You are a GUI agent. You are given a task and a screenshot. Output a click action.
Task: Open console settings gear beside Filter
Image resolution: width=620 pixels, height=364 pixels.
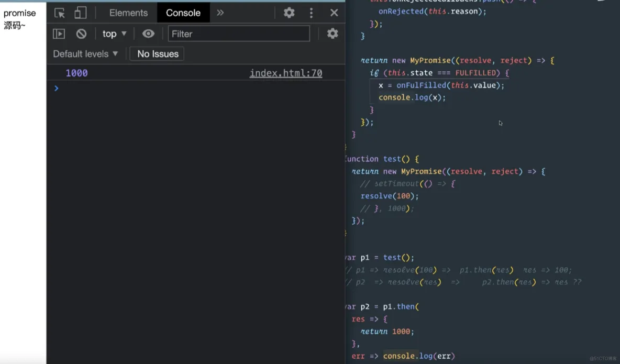(333, 34)
